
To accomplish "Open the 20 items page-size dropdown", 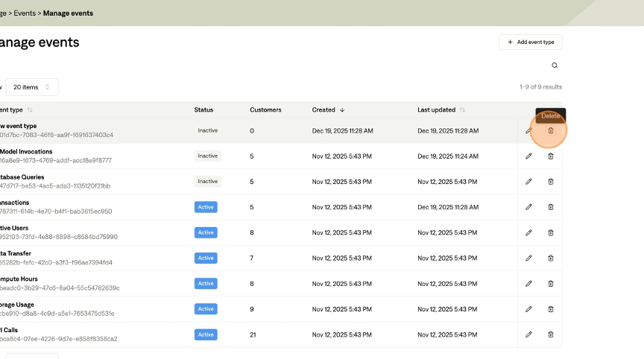I will coord(32,87).
